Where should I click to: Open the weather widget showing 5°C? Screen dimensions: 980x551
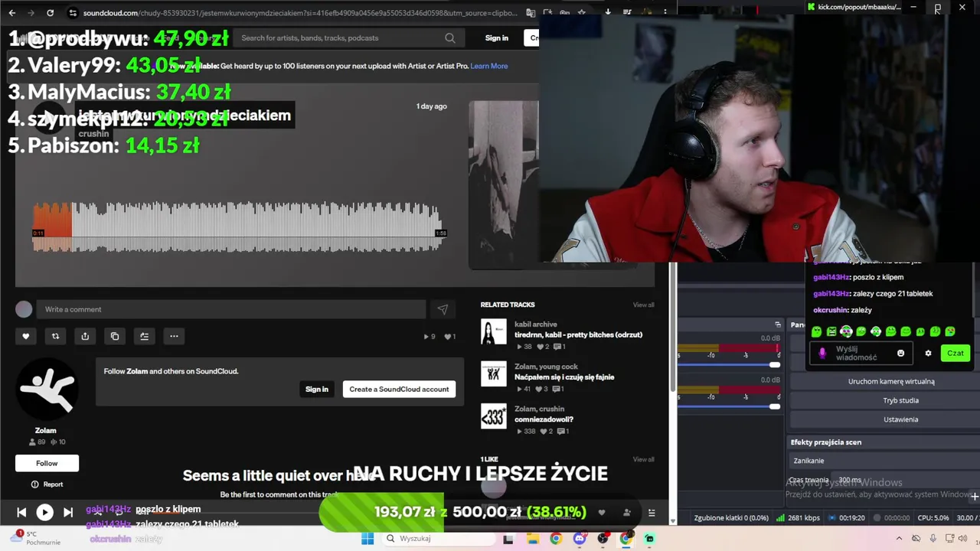[34, 538]
